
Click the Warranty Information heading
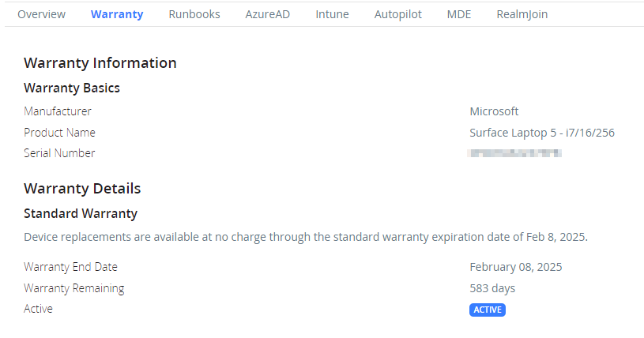(x=100, y=63)
